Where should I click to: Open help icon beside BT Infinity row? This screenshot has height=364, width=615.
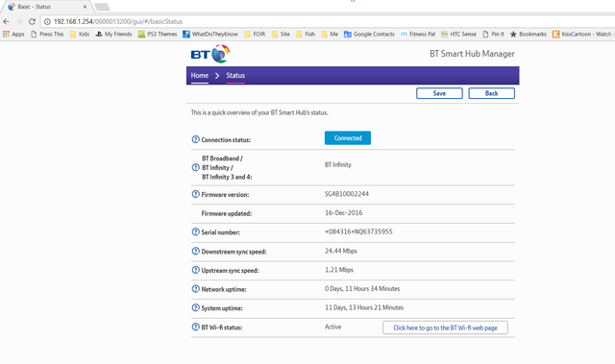[x=195, y=167]
